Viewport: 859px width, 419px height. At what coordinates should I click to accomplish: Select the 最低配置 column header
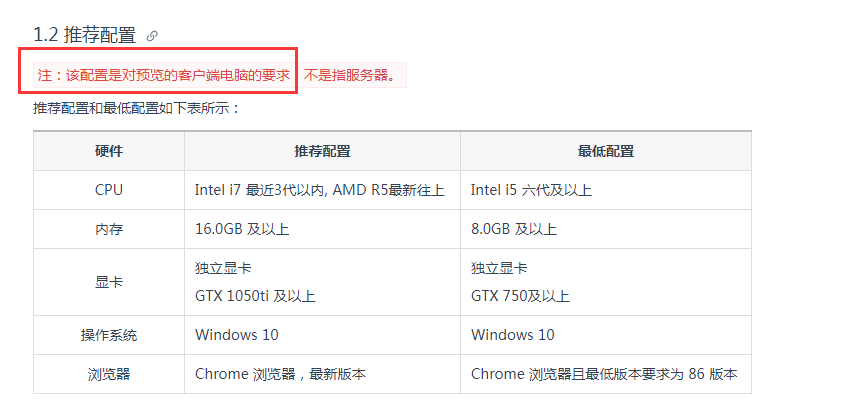[x=606, y=151]
